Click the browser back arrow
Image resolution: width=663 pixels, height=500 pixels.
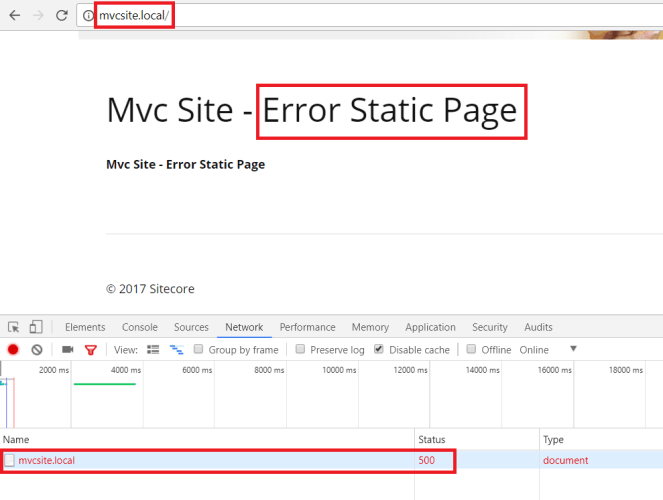(14, 16)
